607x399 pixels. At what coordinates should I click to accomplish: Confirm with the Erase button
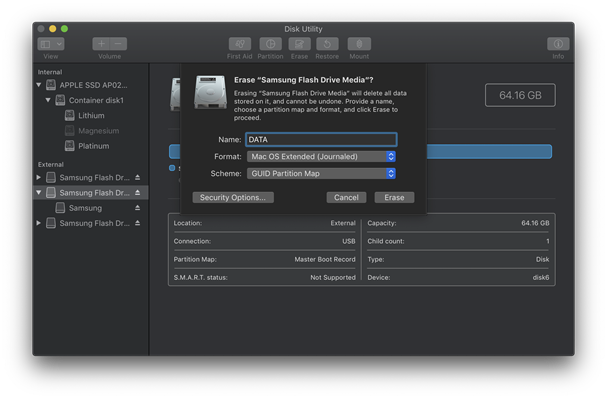(x=394, y=198)
